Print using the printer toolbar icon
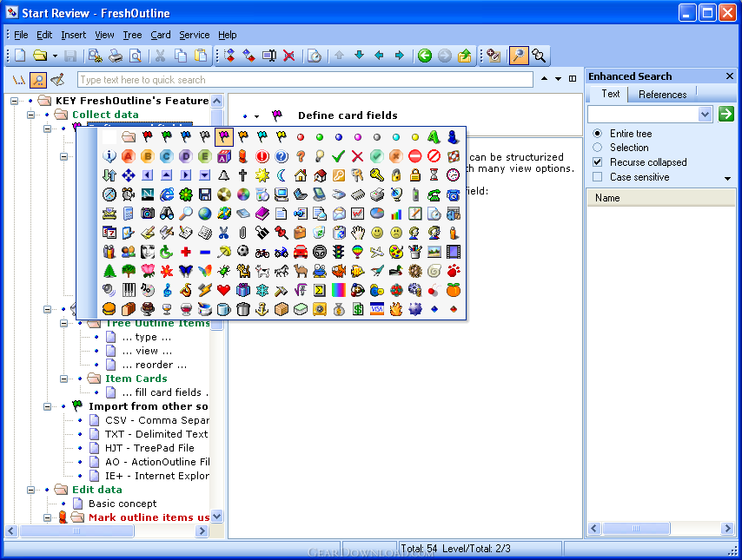This screenshot has height=560, width=742. coord(116,56)
